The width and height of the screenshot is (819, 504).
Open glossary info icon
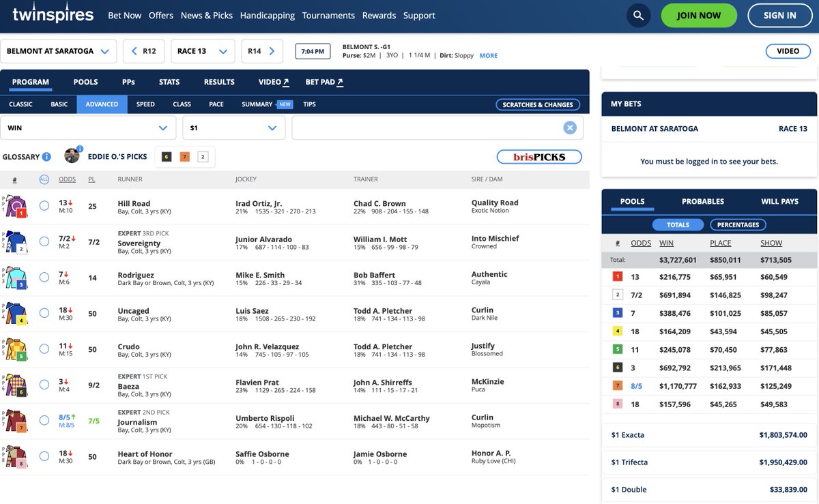click(x=46, y=157)
